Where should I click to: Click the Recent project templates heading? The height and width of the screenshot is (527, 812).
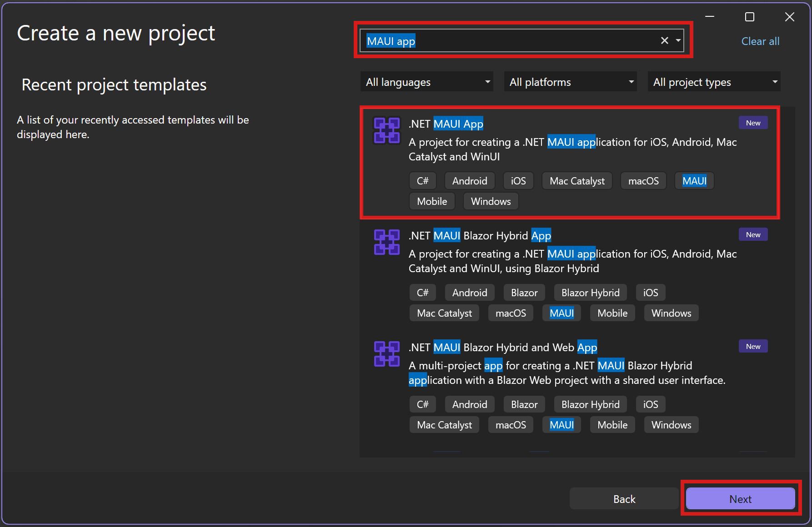pyautogui.click(x=114, y=85)
